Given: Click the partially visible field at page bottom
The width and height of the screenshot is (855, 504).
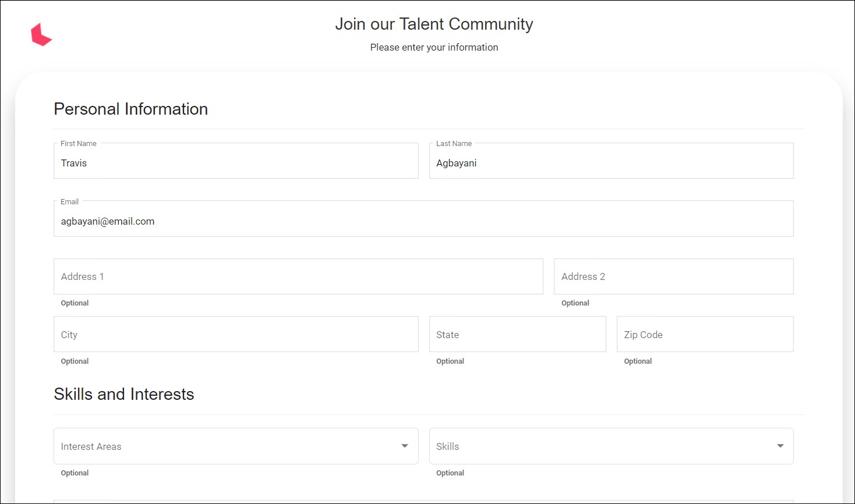Looking at the screenshot, I should tap(423, 501).
